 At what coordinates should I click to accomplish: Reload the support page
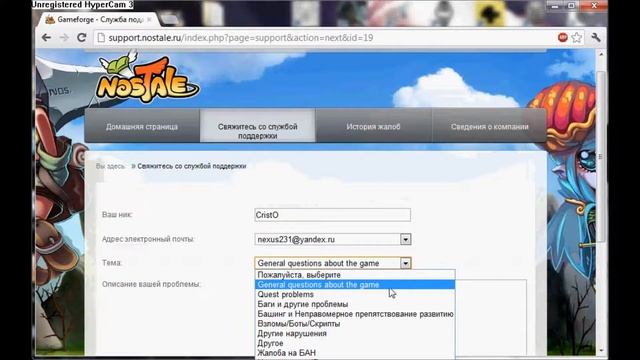click(x=82, y=38)
